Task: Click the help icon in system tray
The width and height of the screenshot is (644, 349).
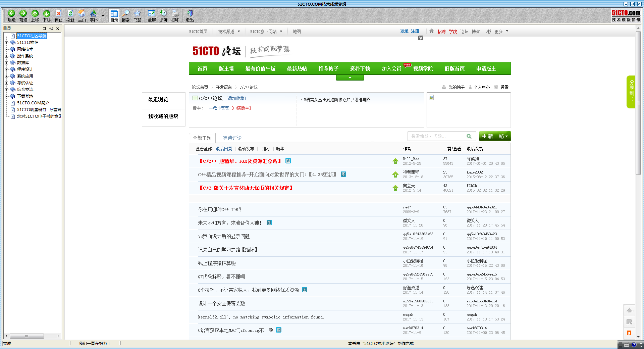Action: (x=634, y=345)
